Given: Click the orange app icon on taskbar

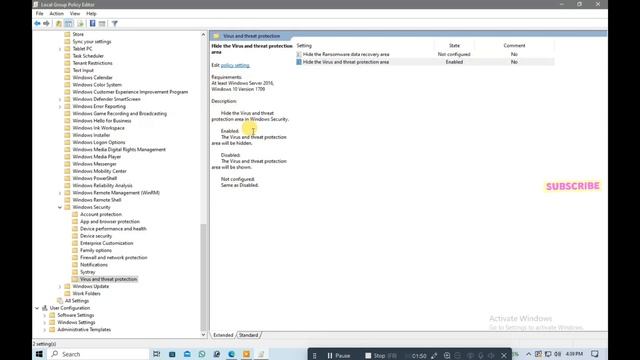Looking at the screenshot, I should [x=246, y=354].
